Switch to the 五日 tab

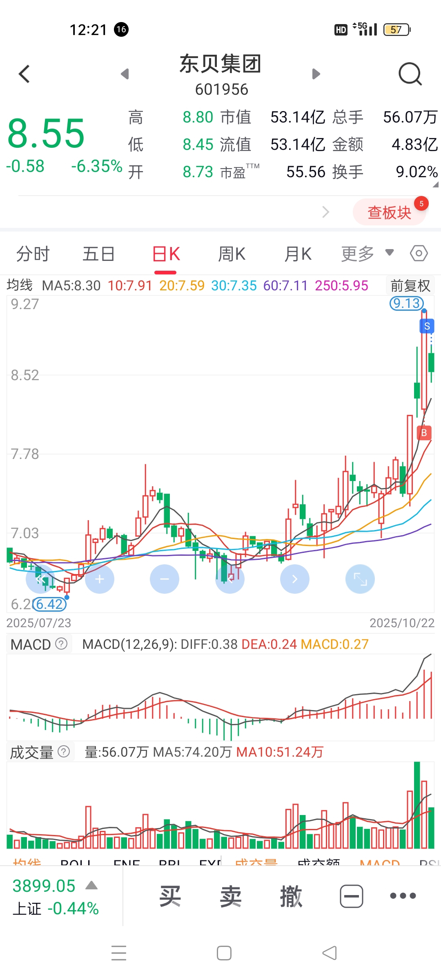[98, 254]
